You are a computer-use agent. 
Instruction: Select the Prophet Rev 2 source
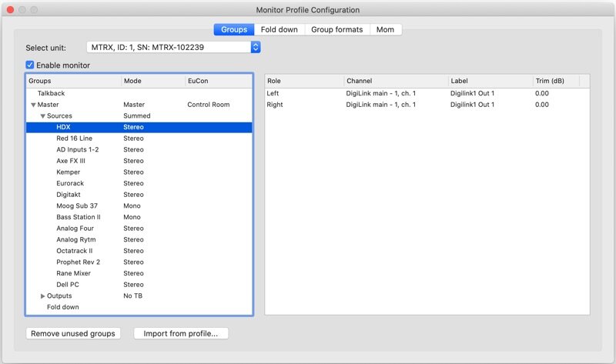[139, 262]
